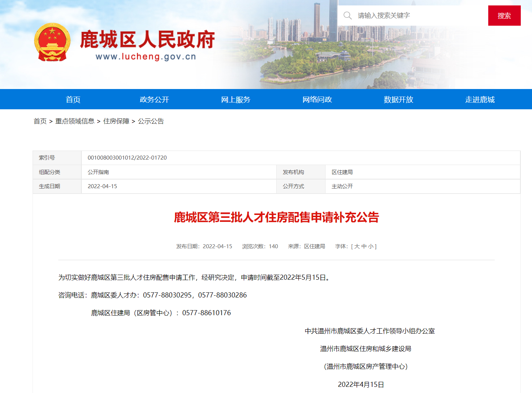Open the 公示公告 breadcrumb link
This screenshot has width=532, height=393.
coord(151,121)
